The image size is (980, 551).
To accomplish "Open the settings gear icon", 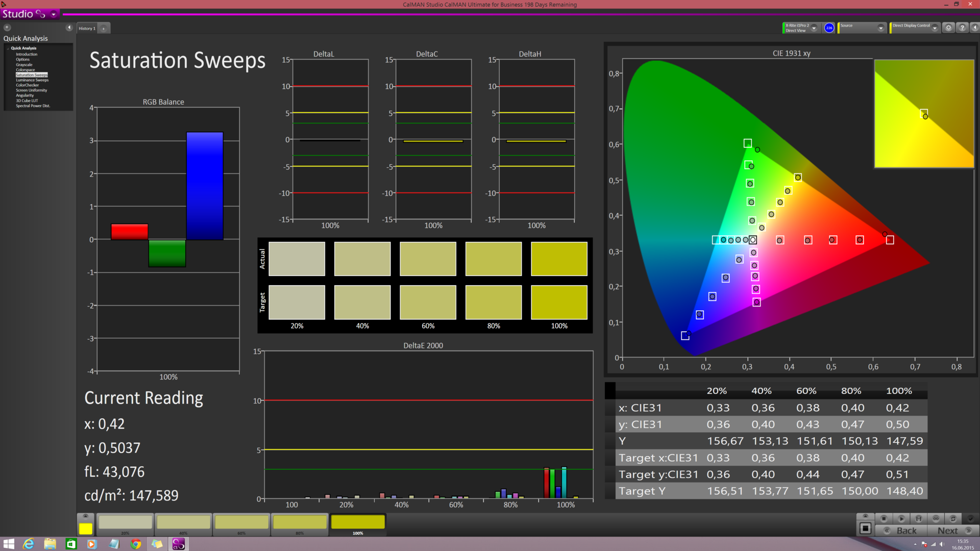I will tap(948, 28).
